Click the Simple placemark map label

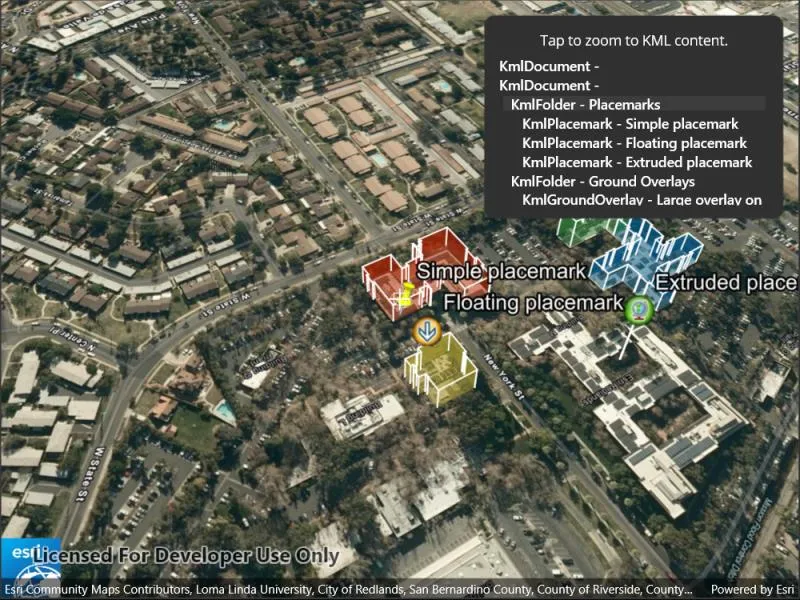point(501,271)
